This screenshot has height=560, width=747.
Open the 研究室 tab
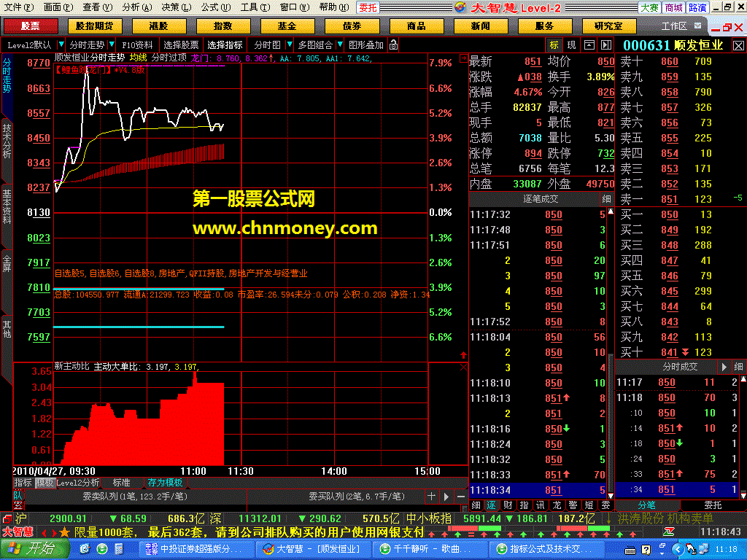point(608,26)
